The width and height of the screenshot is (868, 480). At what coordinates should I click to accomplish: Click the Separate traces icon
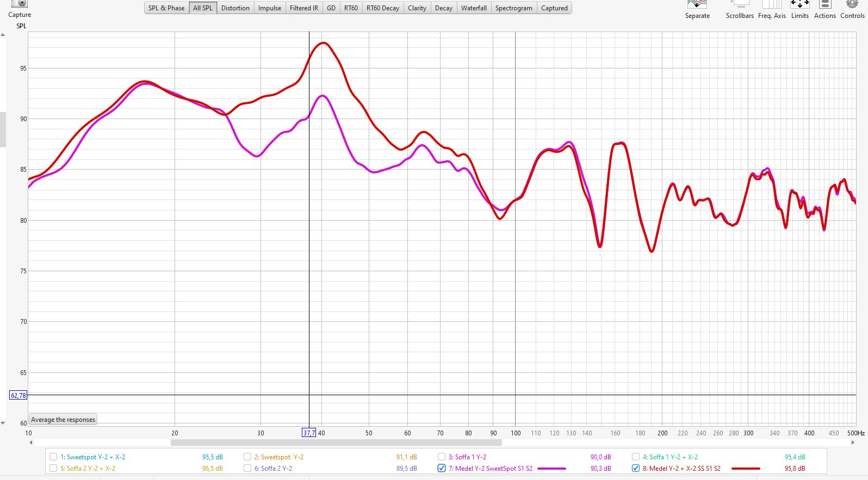697,4
